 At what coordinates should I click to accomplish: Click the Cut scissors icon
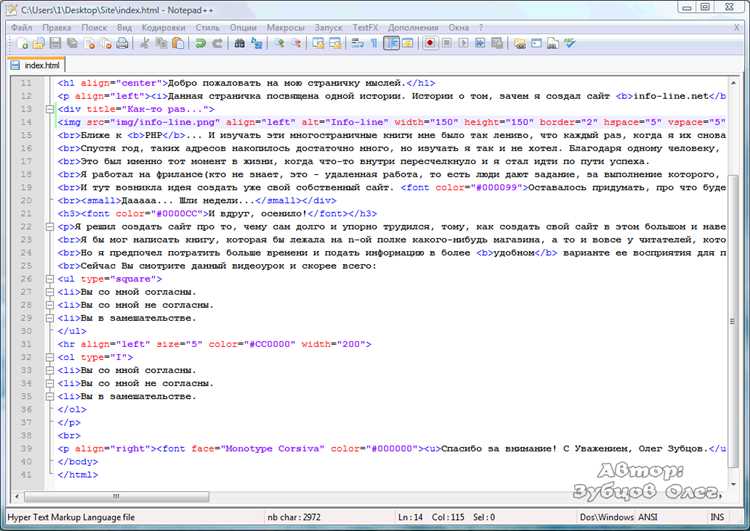pos(144,44)
